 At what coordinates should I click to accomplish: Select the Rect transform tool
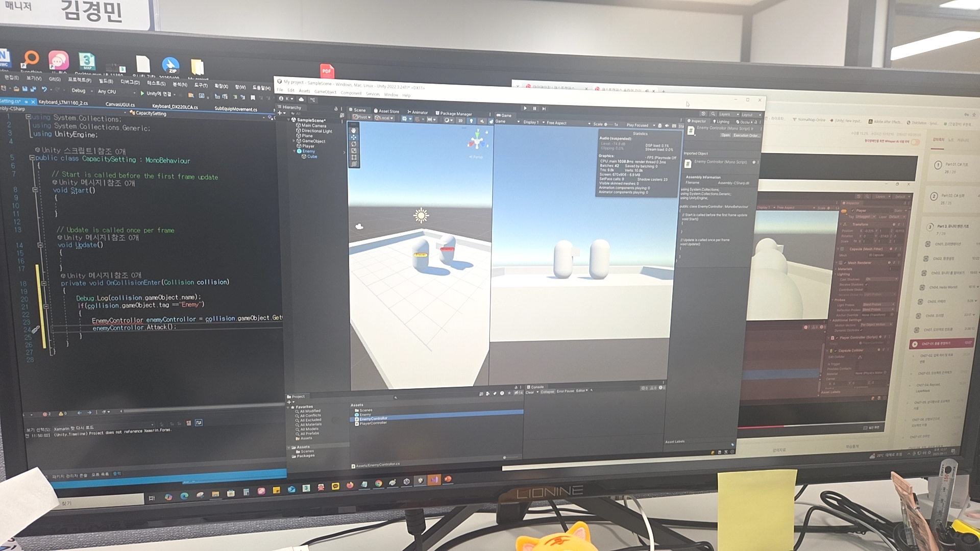353,157
